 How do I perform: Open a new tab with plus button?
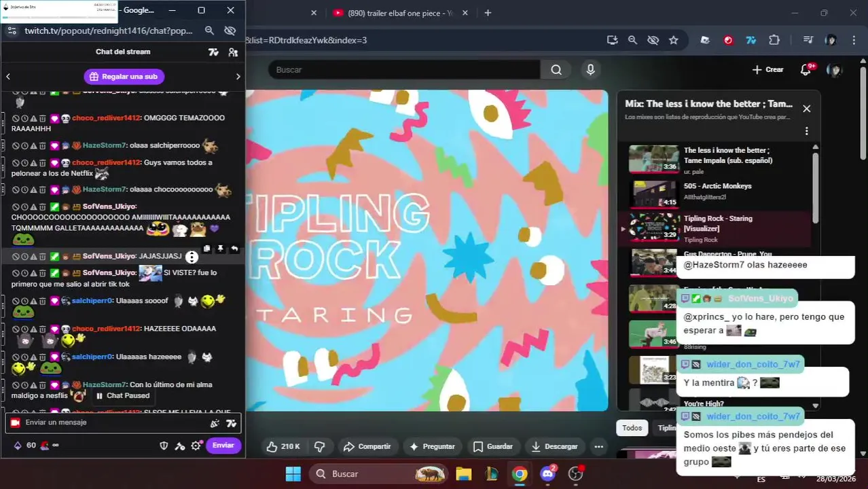click(488, 13)
